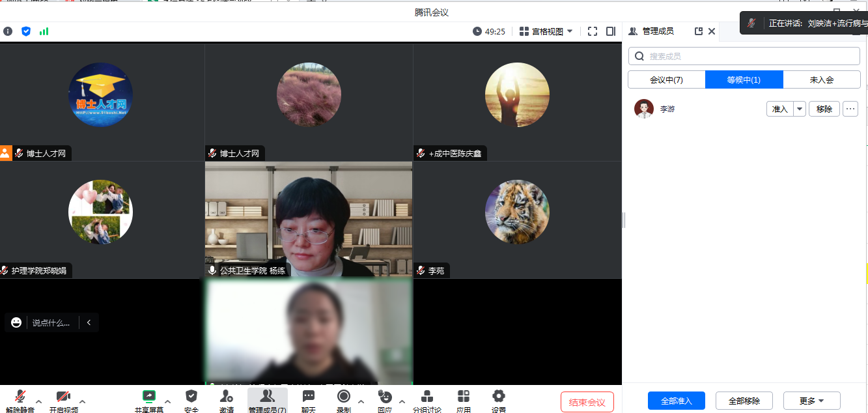Click 李游's avatar in waiting list
868x413 pixels.
pyautogui.click(x=644, y=109)
